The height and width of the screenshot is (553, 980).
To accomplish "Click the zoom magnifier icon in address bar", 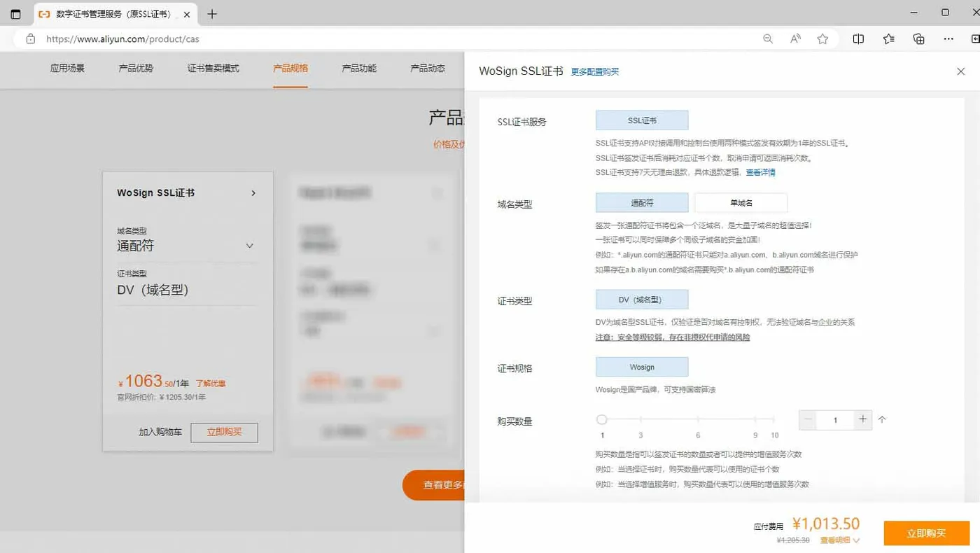I will pos(768,39).
